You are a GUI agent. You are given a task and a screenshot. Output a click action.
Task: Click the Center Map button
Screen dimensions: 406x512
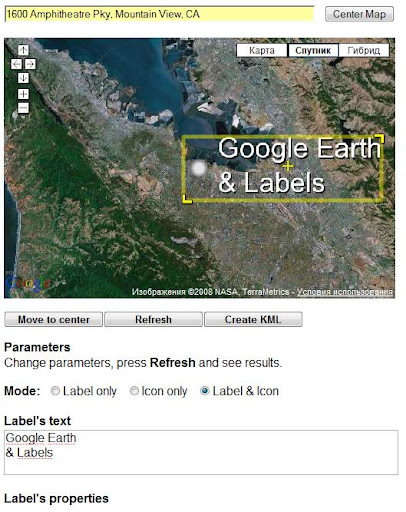359,14
